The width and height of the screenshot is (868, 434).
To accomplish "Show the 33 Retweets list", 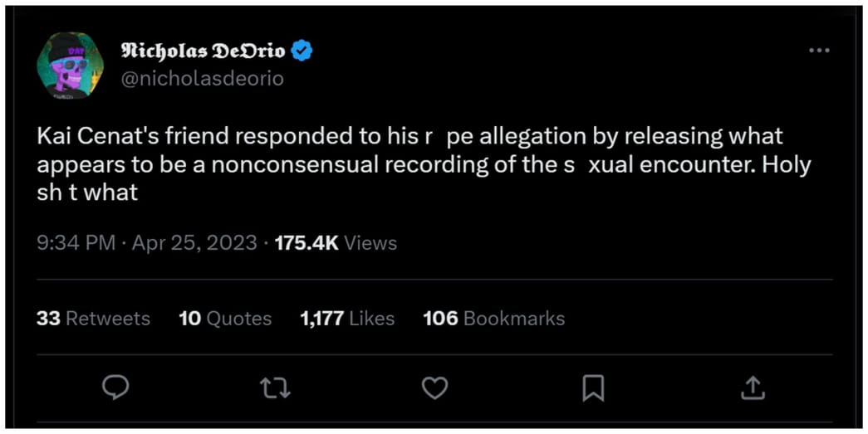I will (93, 319).
